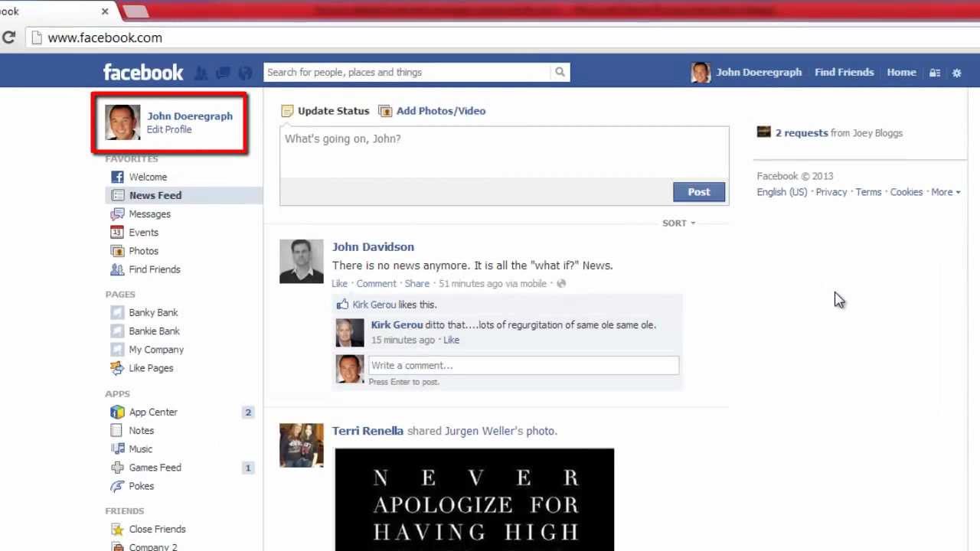This screenshot has width=980, height=551.
Task: Open messages icon in header
Action: coord(223,73)
